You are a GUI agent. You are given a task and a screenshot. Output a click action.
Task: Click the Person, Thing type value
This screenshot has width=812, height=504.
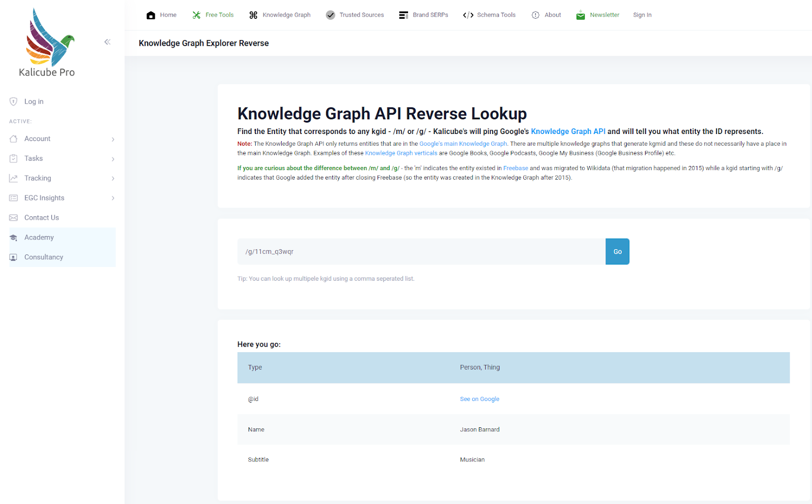[x=480, y=367]
